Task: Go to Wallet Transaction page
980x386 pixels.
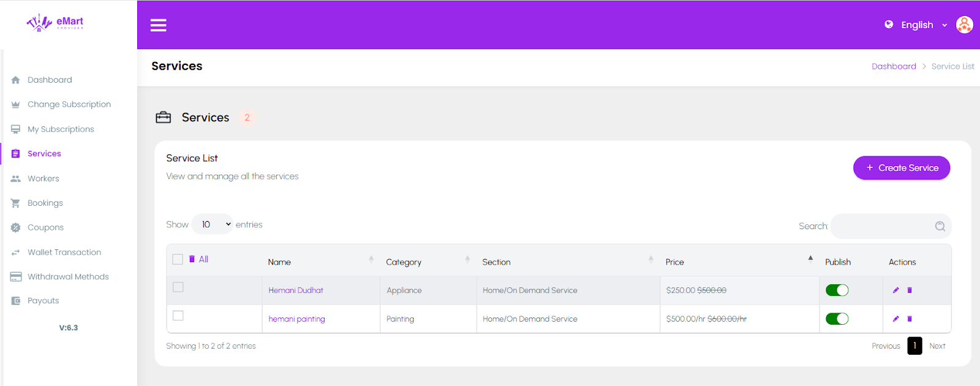Action: [x=64, y=252]
